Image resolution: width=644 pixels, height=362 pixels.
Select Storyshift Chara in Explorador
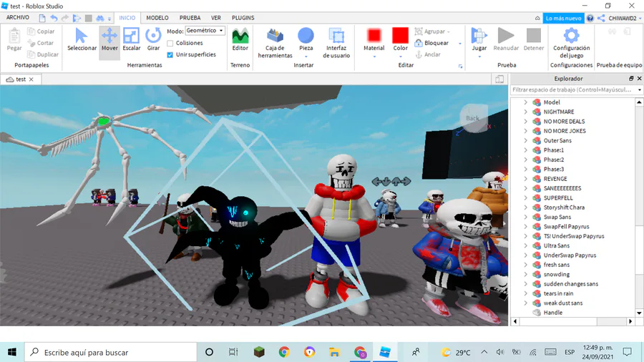pos(564,207)
